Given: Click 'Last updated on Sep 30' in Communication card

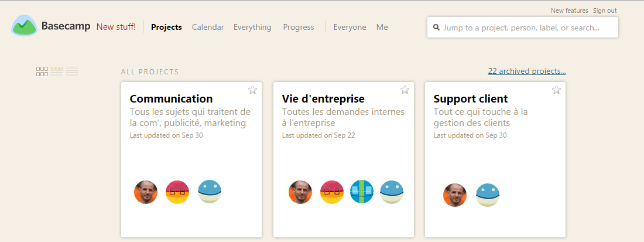Looking at the screenshot, I should click(x=166, y=135).
